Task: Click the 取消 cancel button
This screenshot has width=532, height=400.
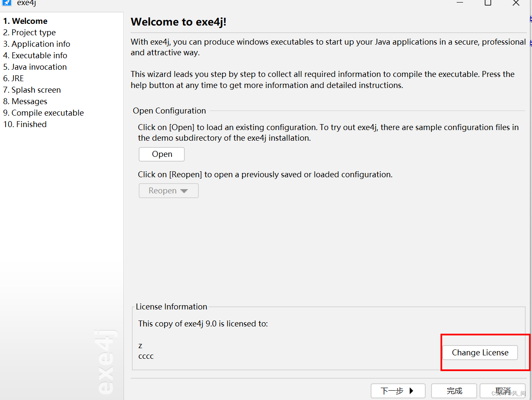Action: [x=503, y=391]
